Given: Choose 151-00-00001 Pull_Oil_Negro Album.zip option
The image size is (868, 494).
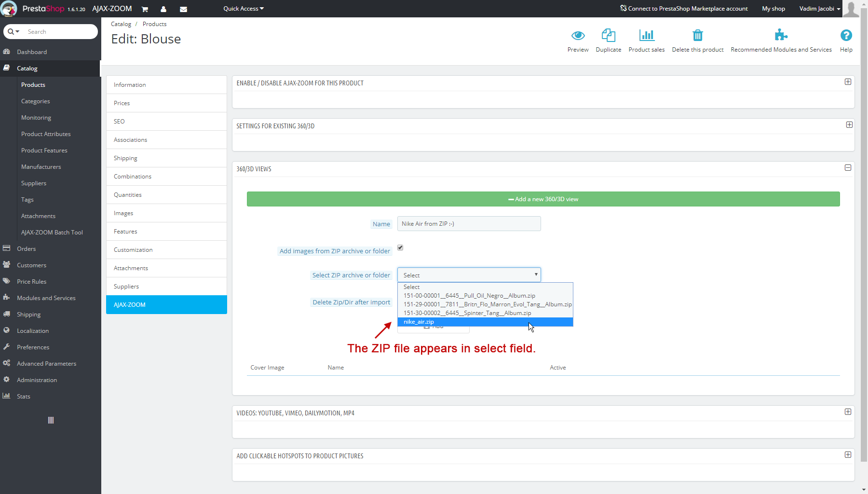Looking at the screenshot, I should point(485,296).
